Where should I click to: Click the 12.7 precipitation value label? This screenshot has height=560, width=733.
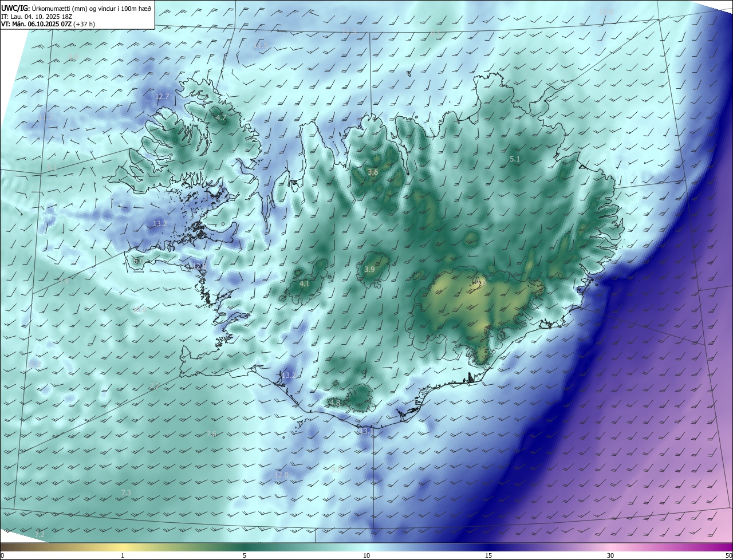[163, 97]
